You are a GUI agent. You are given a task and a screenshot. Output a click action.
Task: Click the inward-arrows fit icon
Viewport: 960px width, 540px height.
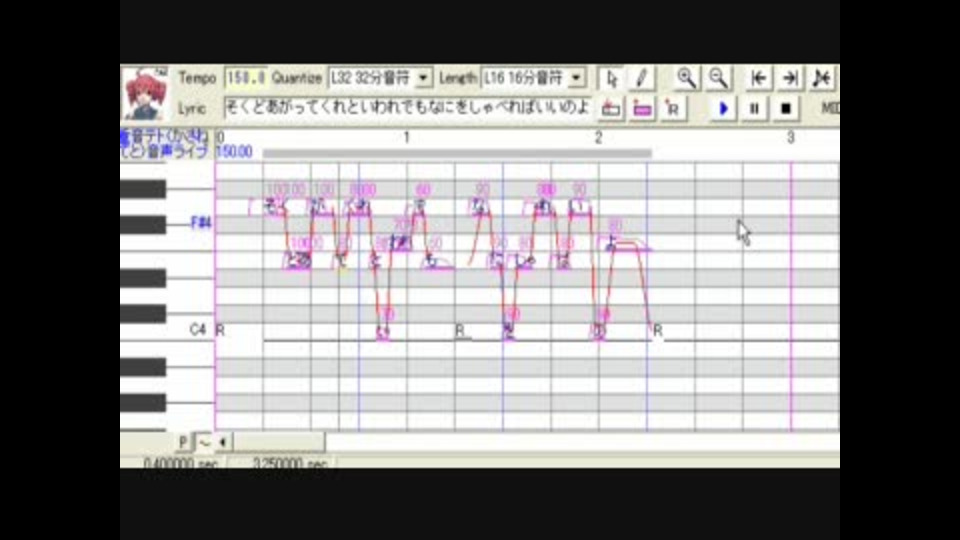pyautogui.click(x=822, y=78)
